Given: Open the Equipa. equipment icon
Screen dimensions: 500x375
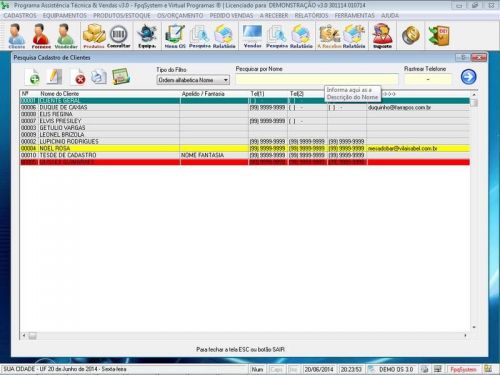Looking at the screenshot, I should click(x=147, y=36).
